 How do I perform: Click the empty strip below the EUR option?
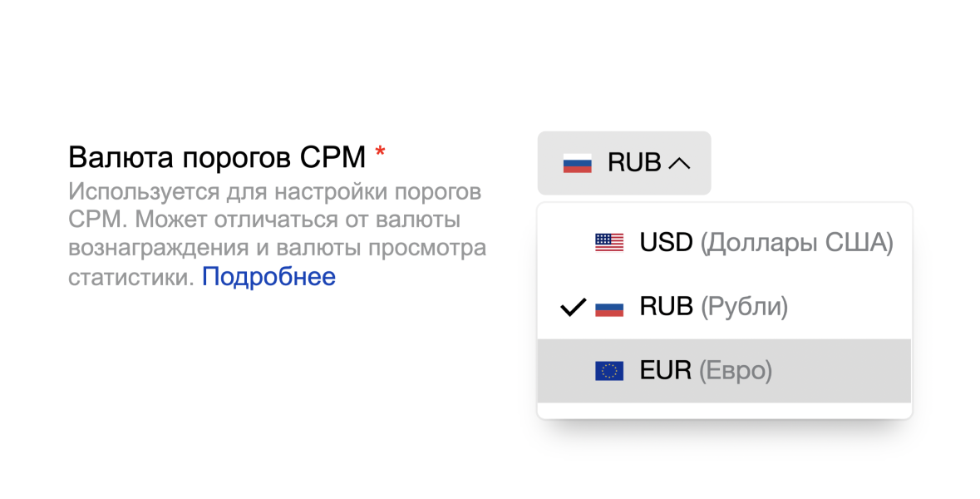point(724,411)
